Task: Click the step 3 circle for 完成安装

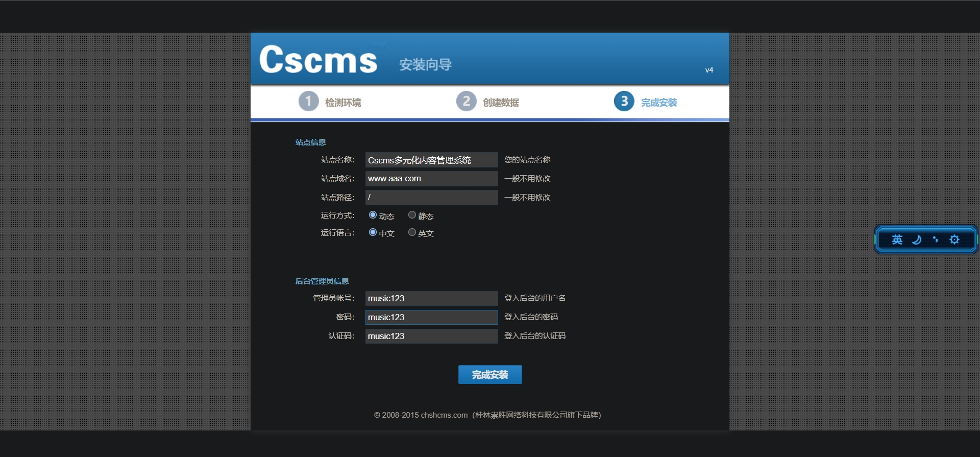Action: coord(624,101)
